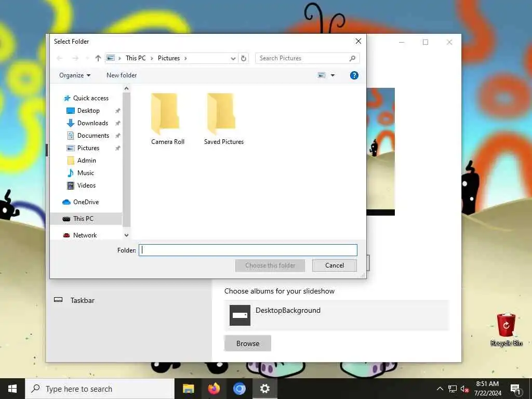Click the search magnifier in Search Pictures
The height and width of the screenshot is (399, 532).
[353, 58]
